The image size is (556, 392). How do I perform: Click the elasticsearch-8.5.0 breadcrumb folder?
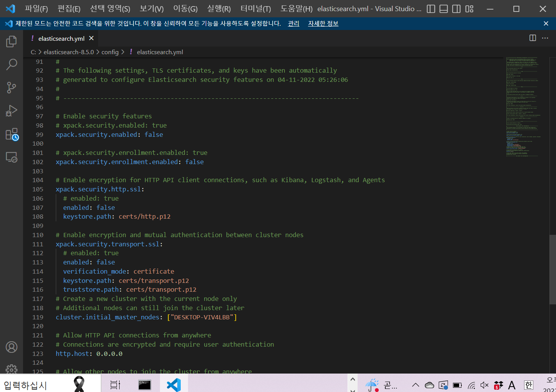click(68, 52)
